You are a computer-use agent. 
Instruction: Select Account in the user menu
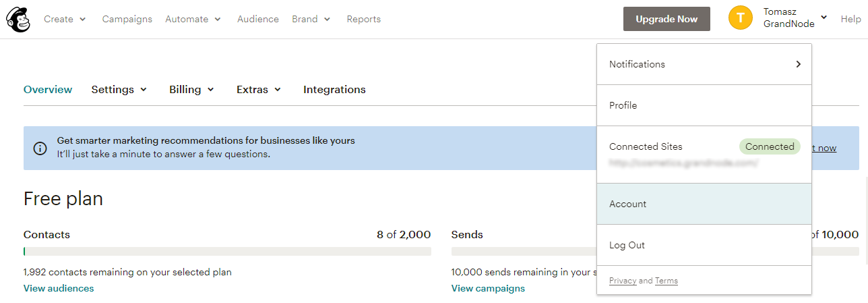pos(704,204)
